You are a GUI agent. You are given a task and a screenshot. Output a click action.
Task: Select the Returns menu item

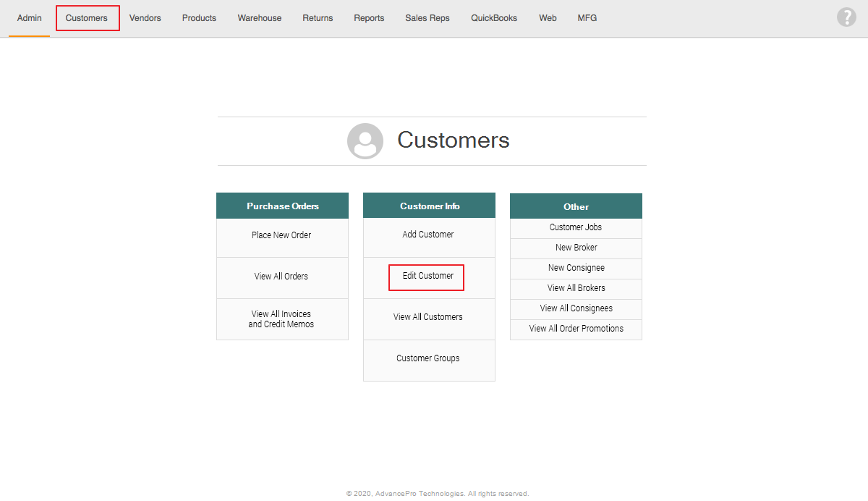tap(318, 18)
